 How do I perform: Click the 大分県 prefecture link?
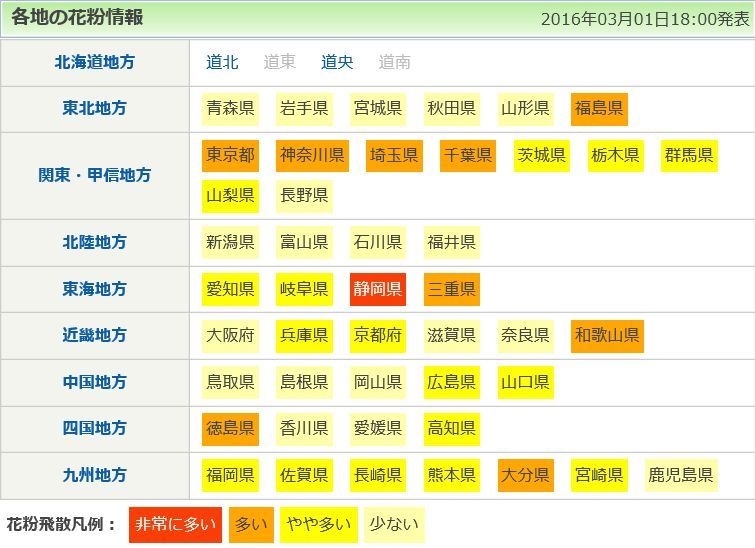click(x=525, y=474)
